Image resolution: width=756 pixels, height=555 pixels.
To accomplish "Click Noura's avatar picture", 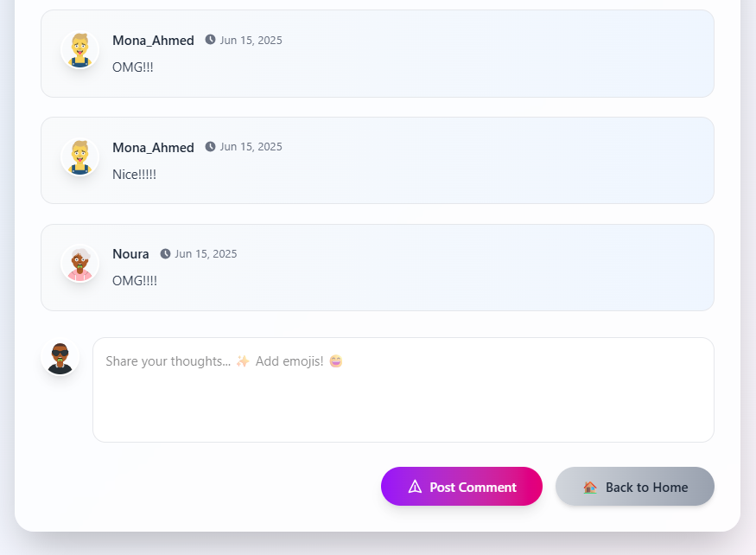I will pyautogui.click(x=80, y=264).
